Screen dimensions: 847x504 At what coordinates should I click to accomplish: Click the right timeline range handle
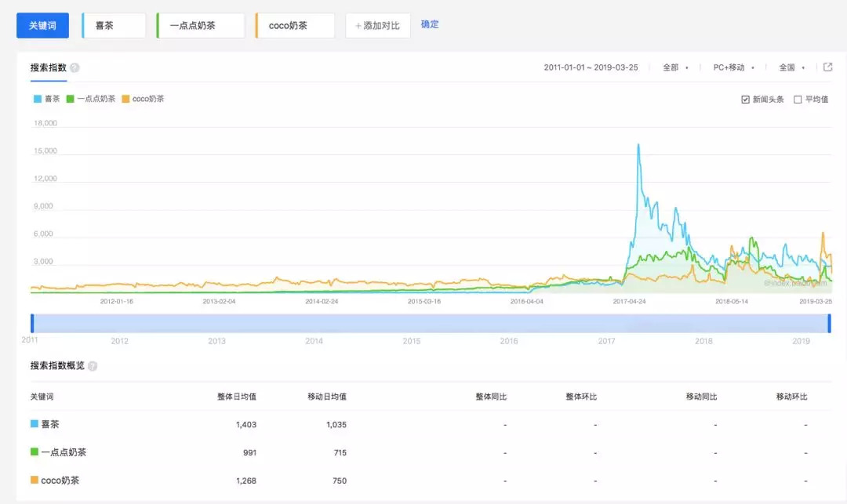point(829,323)
